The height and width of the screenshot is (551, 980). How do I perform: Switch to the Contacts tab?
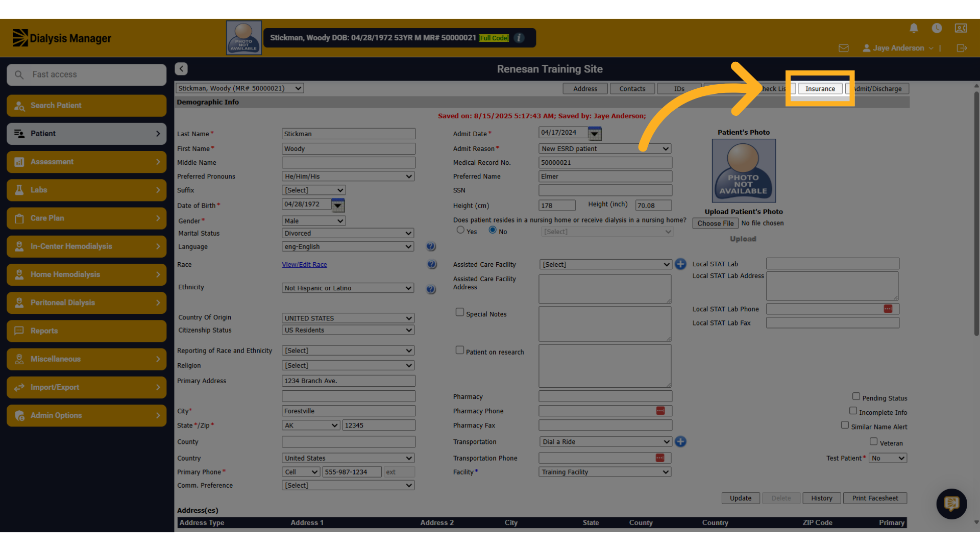[x=632, y=89]
